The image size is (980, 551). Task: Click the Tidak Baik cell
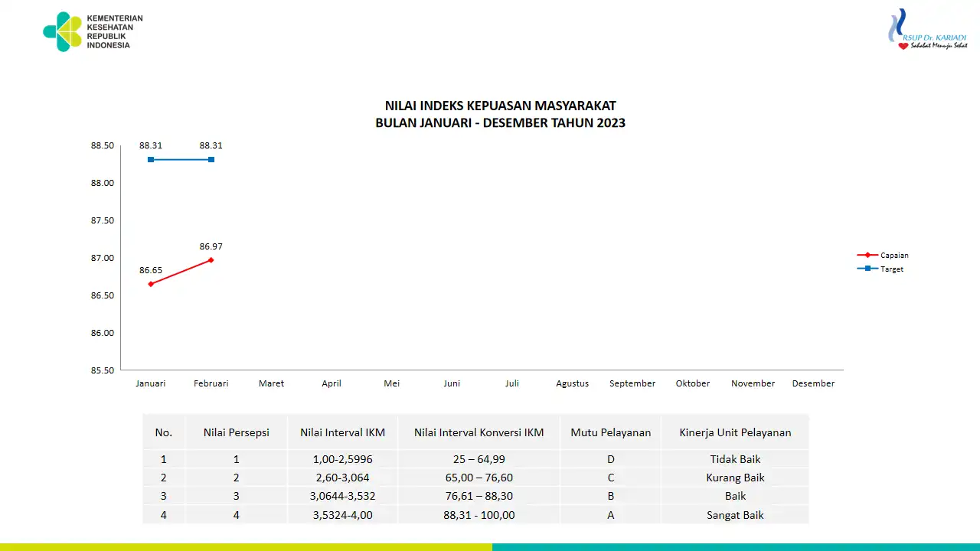[x=735, y=459]
